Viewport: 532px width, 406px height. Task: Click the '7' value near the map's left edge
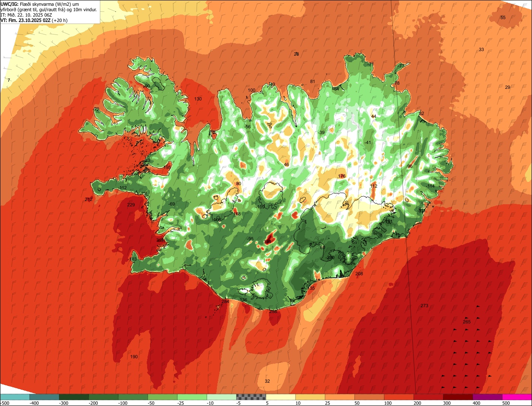click(9, 80)
